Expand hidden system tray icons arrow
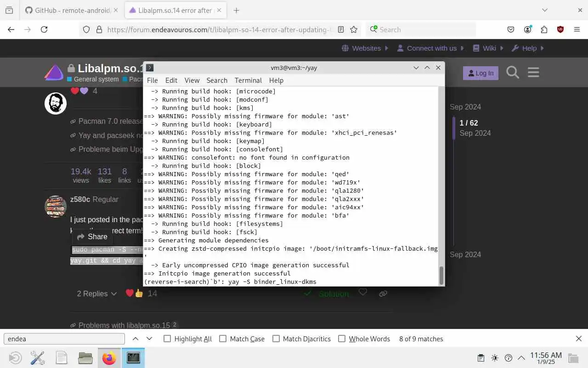 [x=521, y=358]
